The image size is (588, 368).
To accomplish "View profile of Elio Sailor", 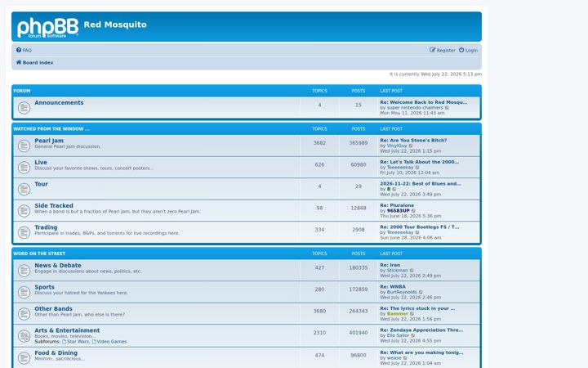I will click(x=398, y=336).
